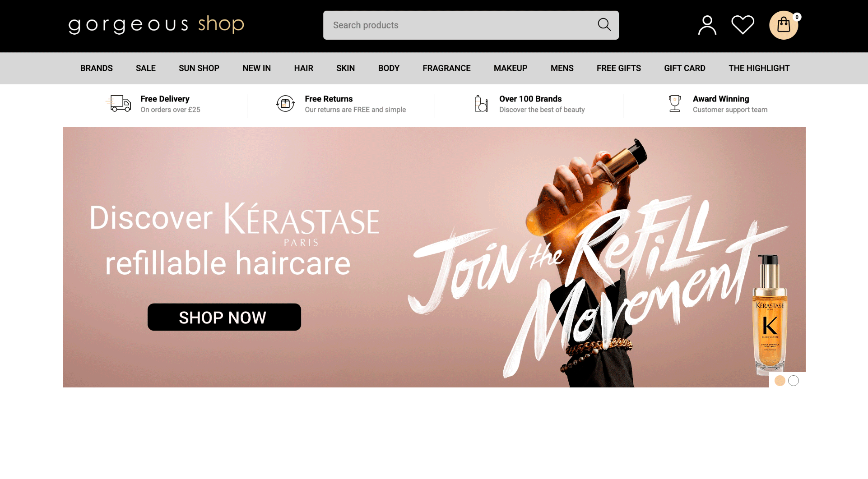
Task: Click the Free Returns box icon
Action: tap(285, 104)
